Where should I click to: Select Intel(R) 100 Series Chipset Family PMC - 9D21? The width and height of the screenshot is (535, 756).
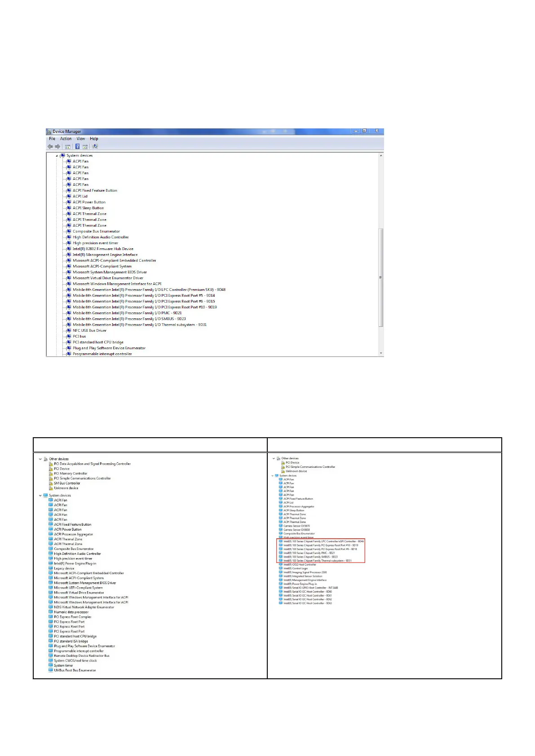[309, 553]
